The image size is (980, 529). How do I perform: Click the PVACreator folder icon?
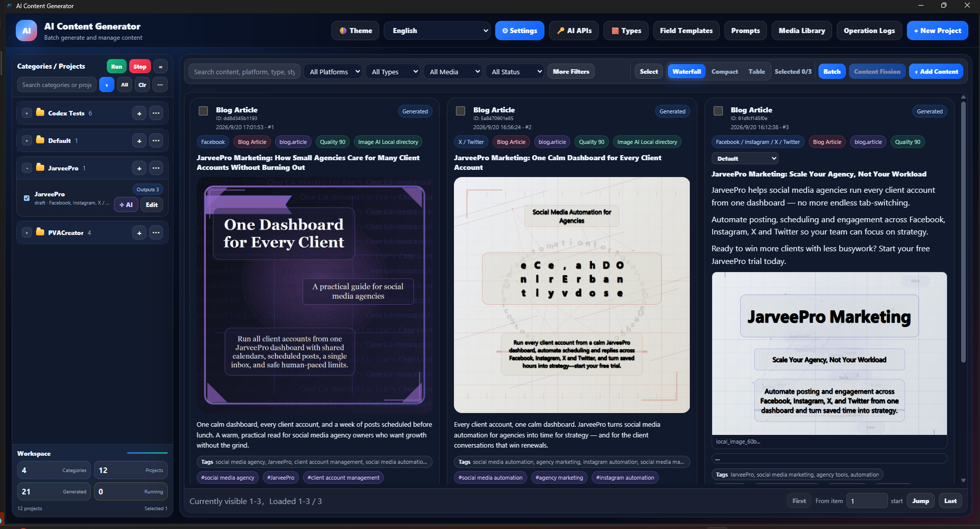click(40, 232)
